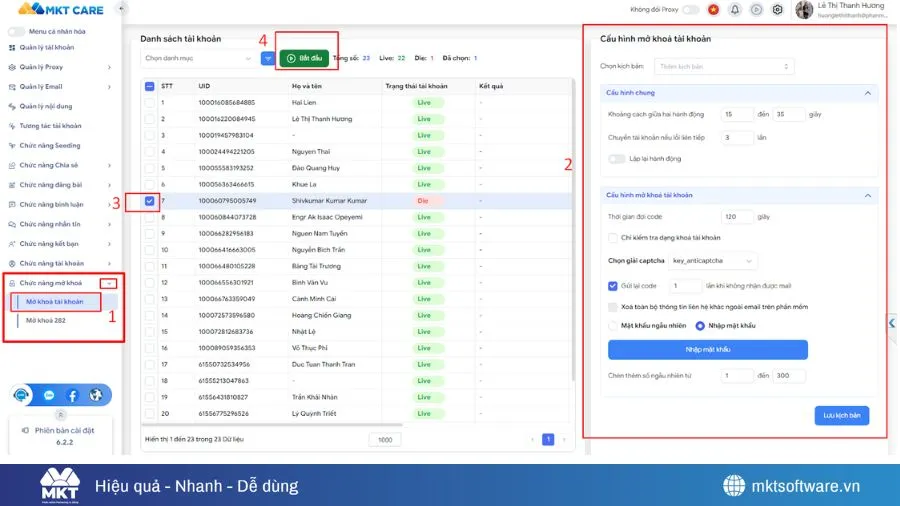Click the Trạng thái tài khoản column header
The width and height of the screenshot is (900, 506).
coord(416,86)
